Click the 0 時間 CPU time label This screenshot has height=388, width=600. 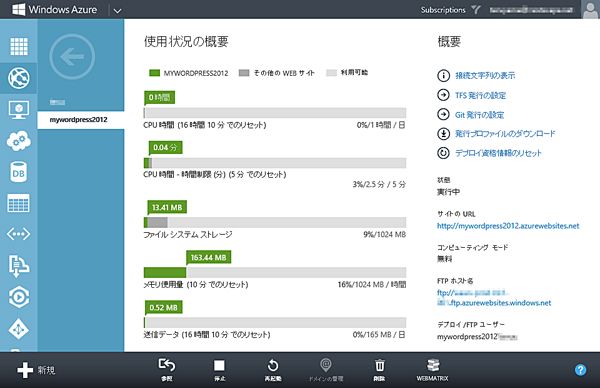159,97
